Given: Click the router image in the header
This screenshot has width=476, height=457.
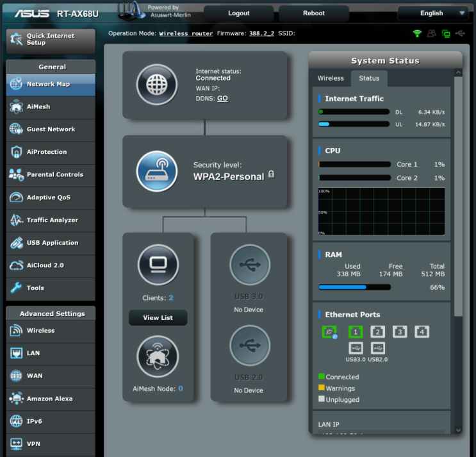Looking at the screenshot, I should tap(131, 12).
